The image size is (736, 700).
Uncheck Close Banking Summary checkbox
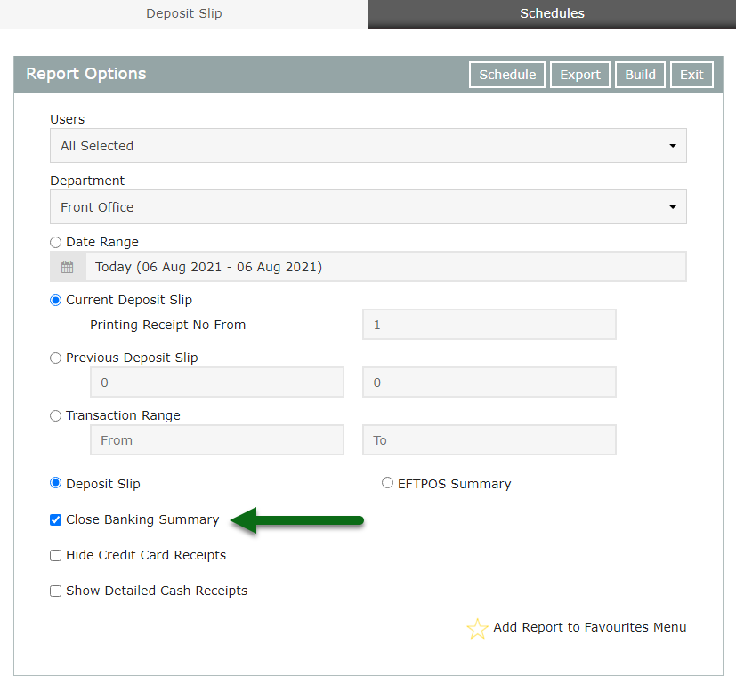(x=55, y=519)
